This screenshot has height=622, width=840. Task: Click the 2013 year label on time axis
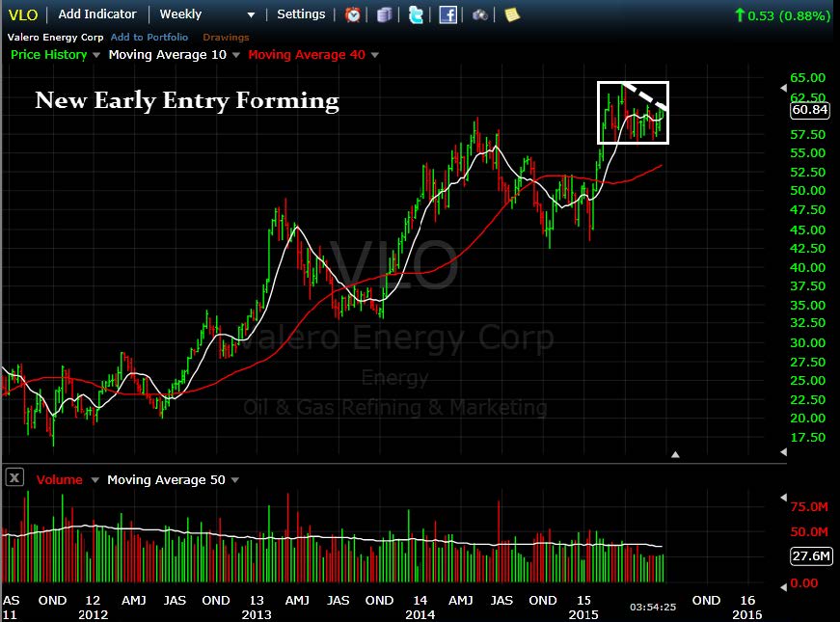tap(257, 614)
